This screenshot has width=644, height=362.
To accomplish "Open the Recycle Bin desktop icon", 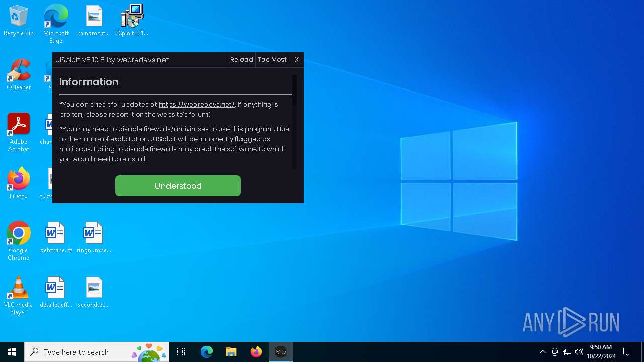I will point(19,21).
